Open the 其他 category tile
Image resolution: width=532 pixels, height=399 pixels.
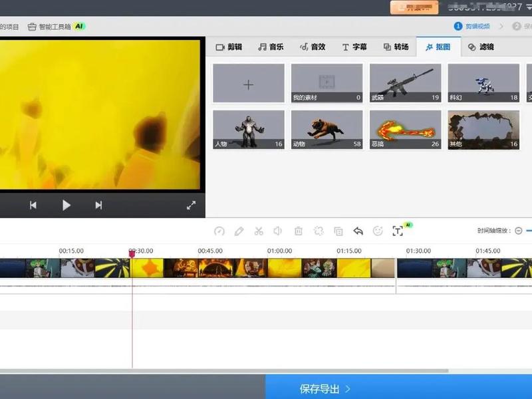tap(483, 130)
